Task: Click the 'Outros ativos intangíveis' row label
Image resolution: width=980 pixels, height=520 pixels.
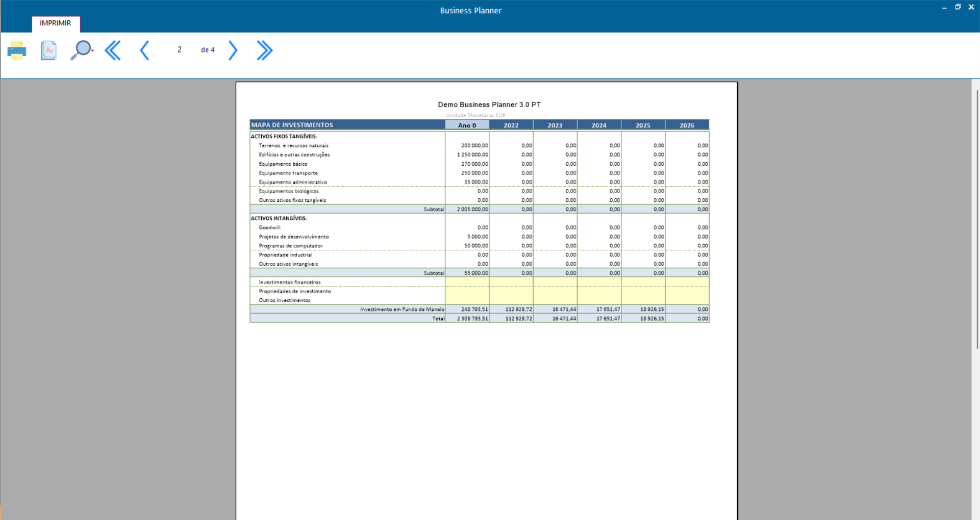Action: 288,264
